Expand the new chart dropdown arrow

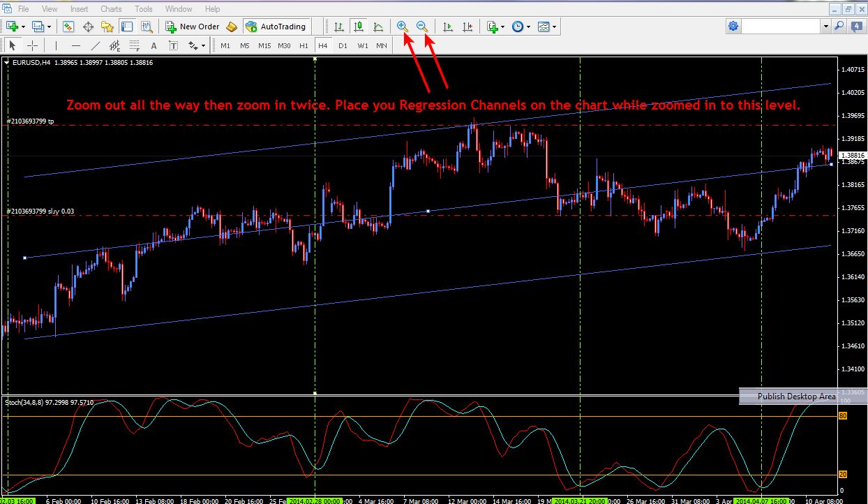(x=23, y=27)
